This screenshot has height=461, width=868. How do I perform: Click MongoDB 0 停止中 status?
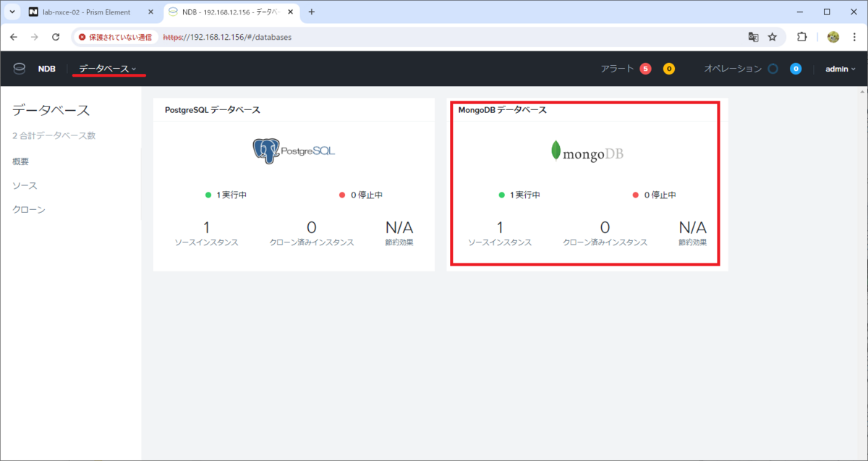[x=654, y=195]
